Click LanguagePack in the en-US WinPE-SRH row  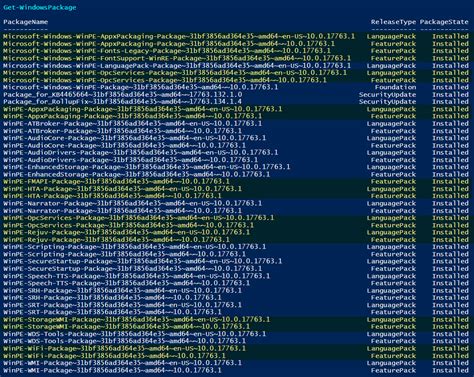point(391,290)
